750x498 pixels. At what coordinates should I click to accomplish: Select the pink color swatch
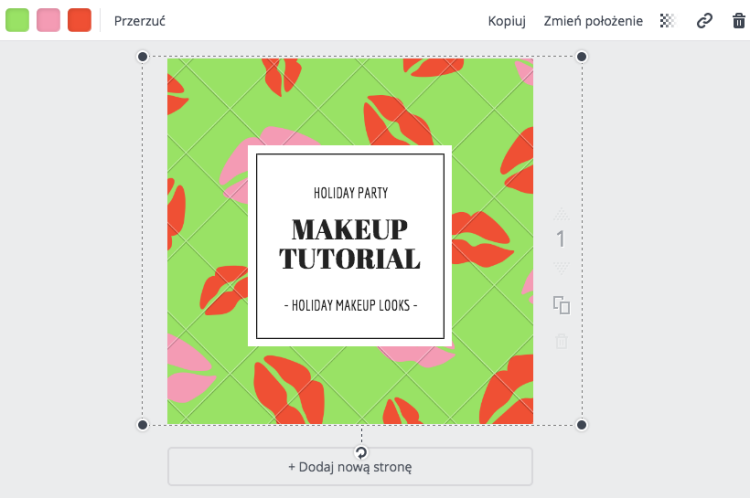tap(48, 20)
